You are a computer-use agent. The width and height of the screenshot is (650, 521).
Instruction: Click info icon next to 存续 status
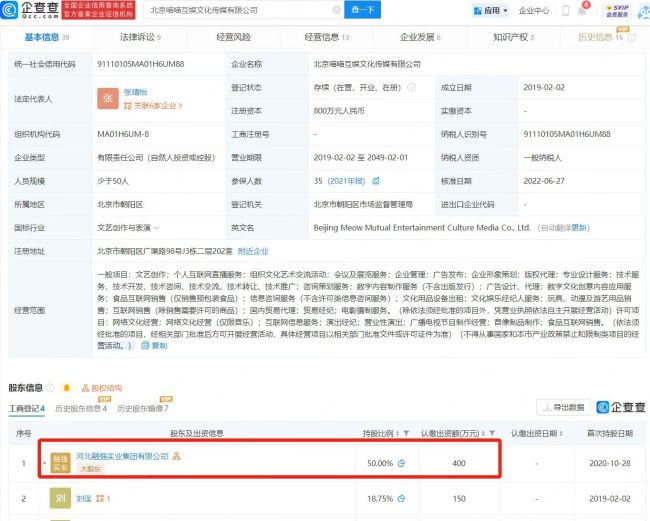[x=411, y=87]
